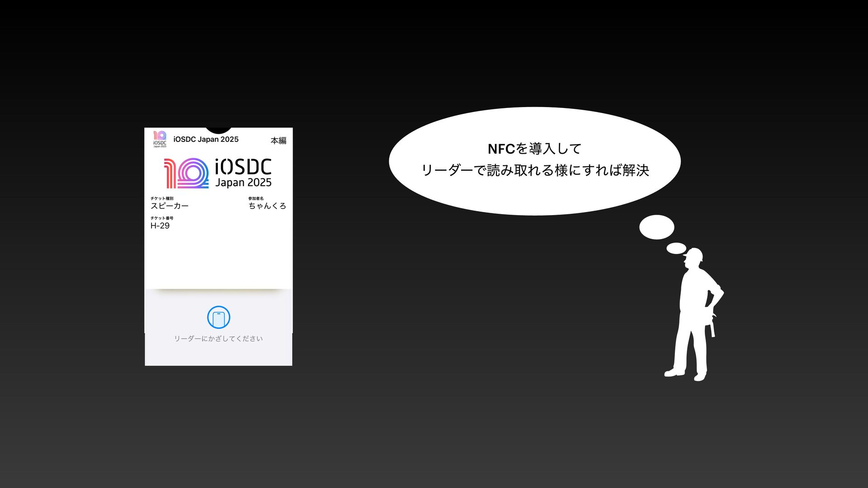868x488 pixels.
Task: Click the large colorful 10 anniversary logo
Action: tap(186, 173)
